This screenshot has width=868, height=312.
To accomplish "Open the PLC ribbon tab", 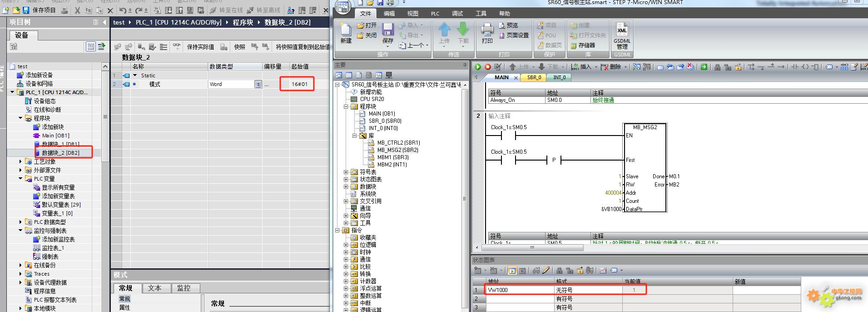I will tap(435, 14).
